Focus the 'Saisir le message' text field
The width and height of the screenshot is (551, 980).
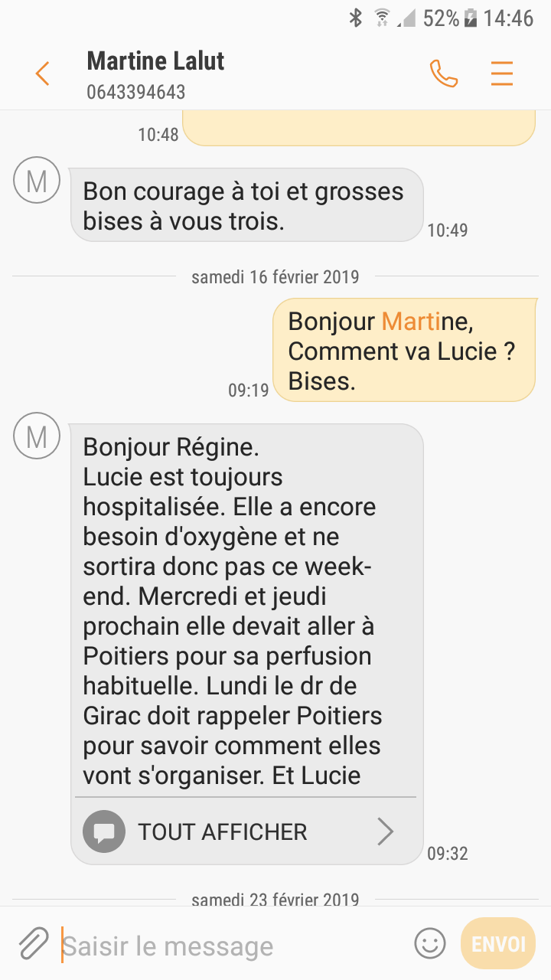230,946
